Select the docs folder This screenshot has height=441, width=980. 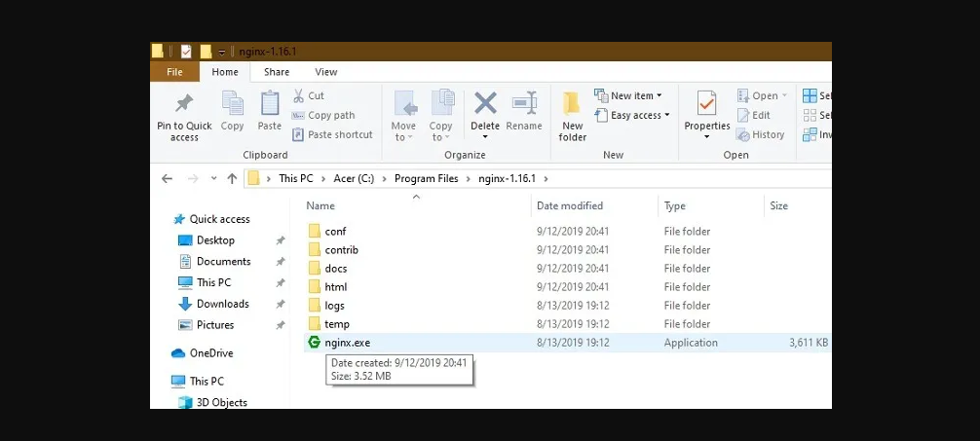(336, 269)
